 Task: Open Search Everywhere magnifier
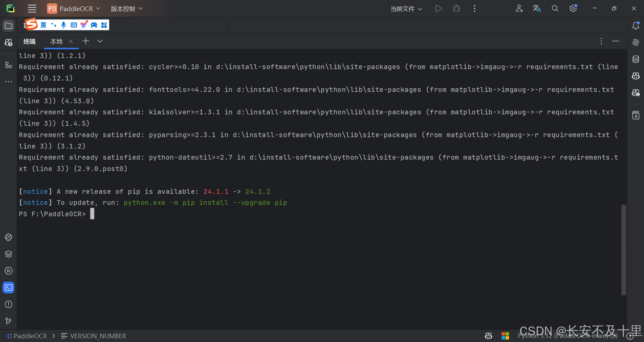point(555,8)
